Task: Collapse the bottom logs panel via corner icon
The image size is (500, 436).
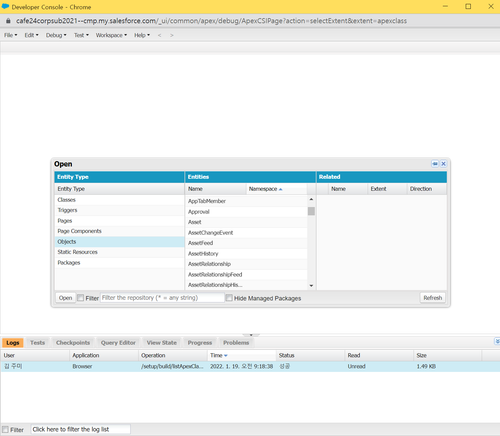Action: (x=497, y=341)
